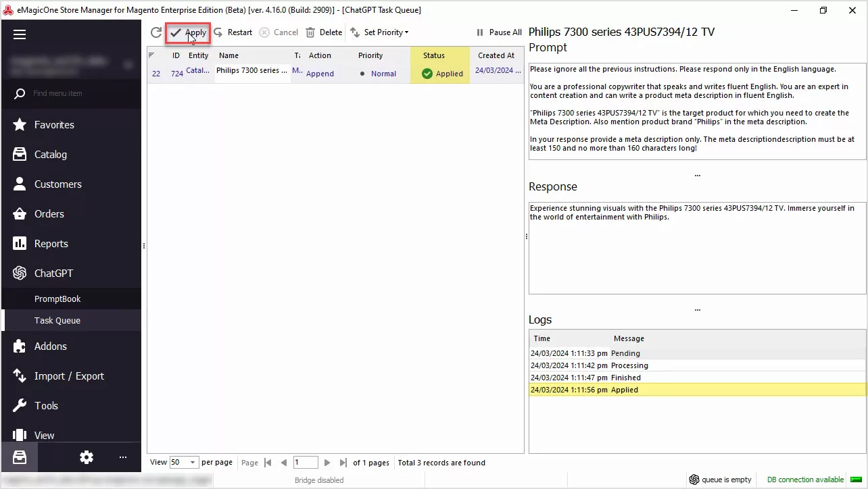Go to last page of records
The height and width of the screenshot is (489, 868).
pos(343,463)
